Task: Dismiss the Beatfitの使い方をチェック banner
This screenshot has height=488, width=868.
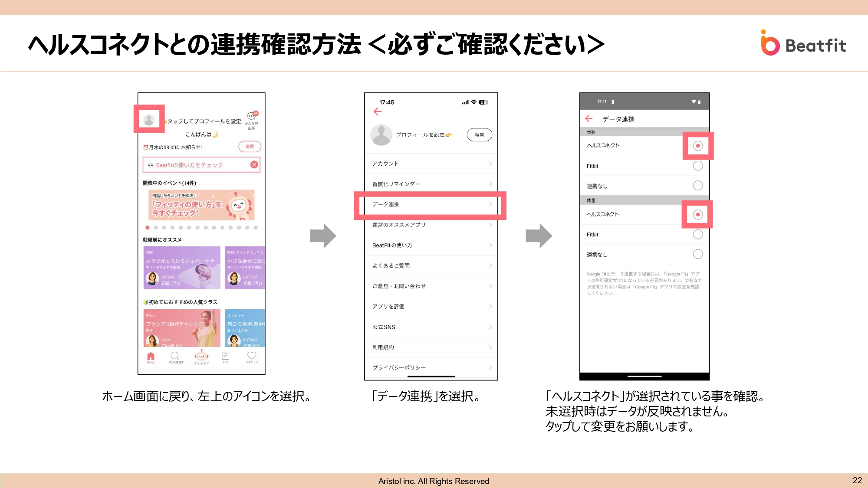Action: (x=254, y=164)
